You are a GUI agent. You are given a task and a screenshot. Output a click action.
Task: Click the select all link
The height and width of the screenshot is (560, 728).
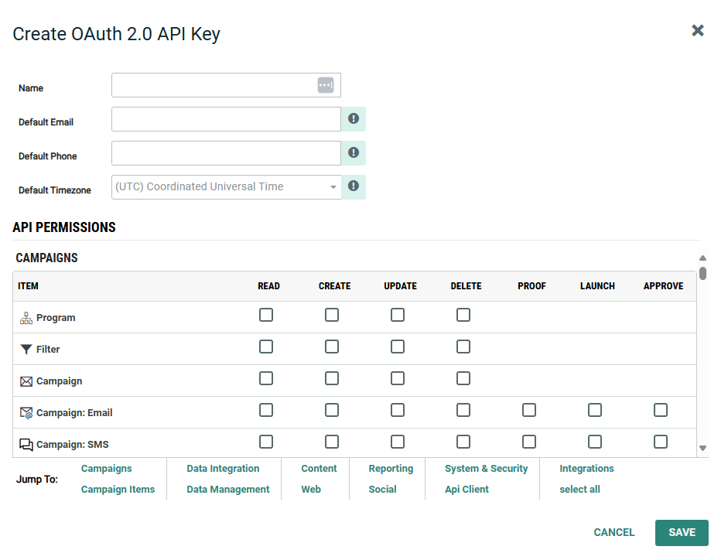[579, 490]
